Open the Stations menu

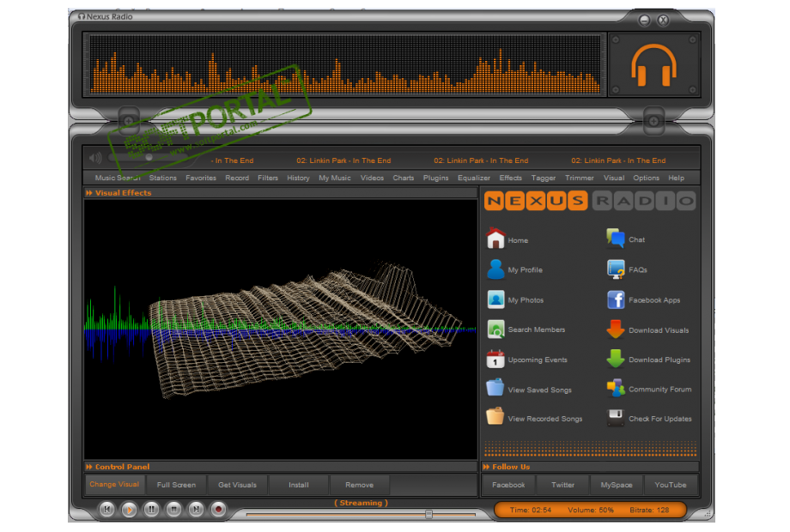tap(163, 178)
